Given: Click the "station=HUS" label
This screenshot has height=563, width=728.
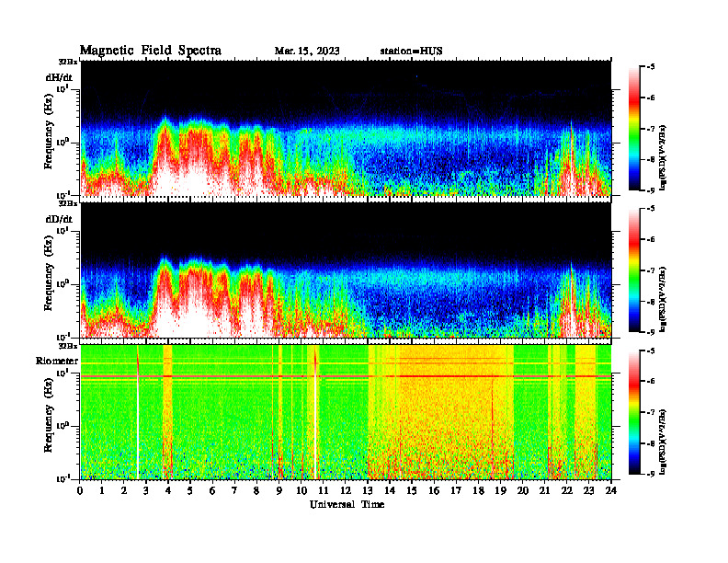Looking at the screenshot, I should coord(411,52).
